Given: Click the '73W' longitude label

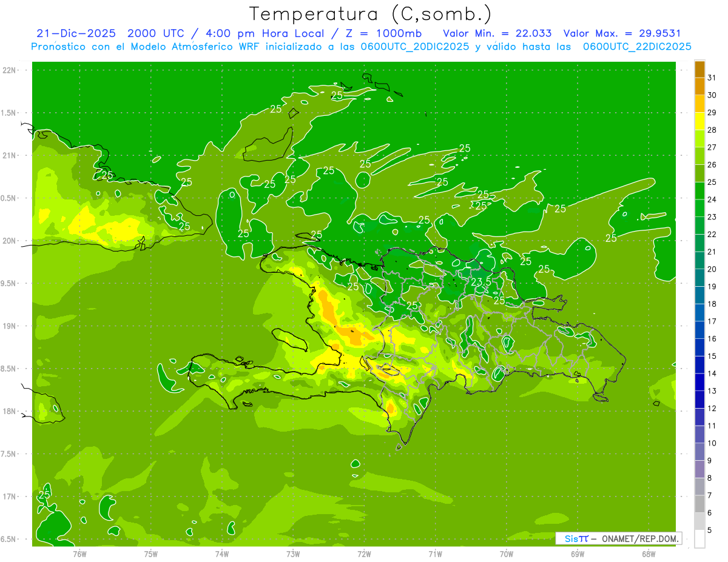Looking at the screenshot, I should pos(292,554).
